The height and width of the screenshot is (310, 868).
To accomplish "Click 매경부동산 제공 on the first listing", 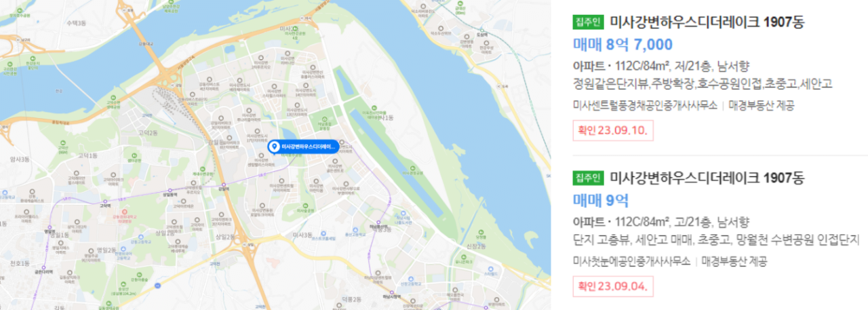I will (x=761, y=105).
